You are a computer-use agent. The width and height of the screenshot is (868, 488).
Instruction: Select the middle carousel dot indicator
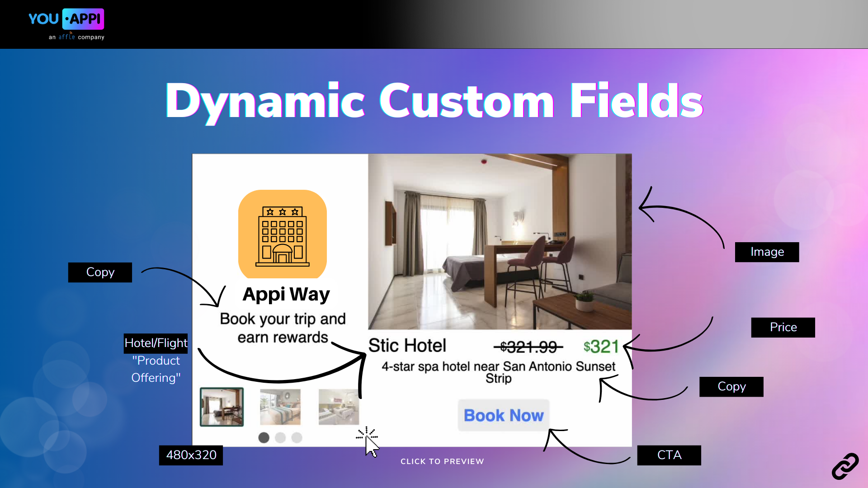click(x=280, y=437)
